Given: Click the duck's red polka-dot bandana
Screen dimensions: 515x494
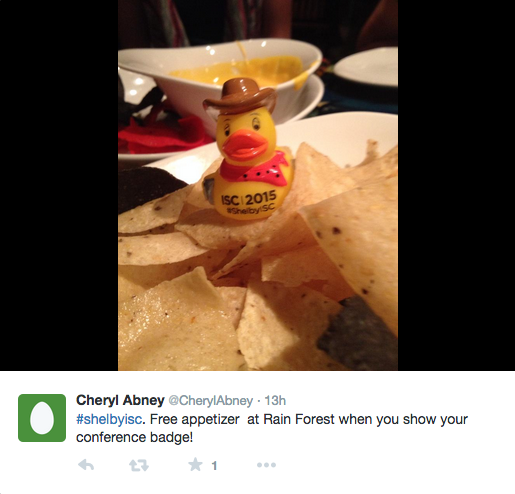Looking at the screenshot, I should [x=258, y=170].
